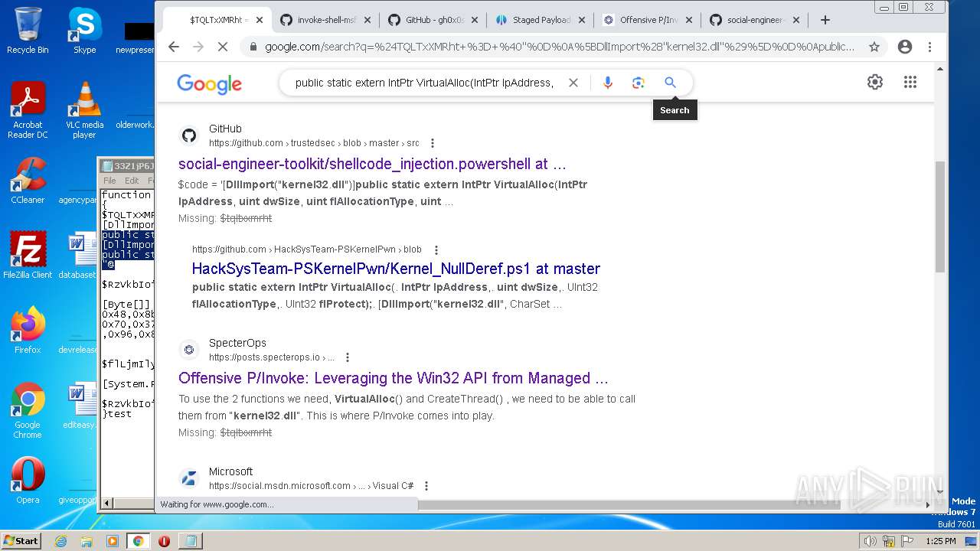The height and width of the screenshot is (551, 980).
Task: Open VLC media player desktop icon
Action: coord(84,110)
